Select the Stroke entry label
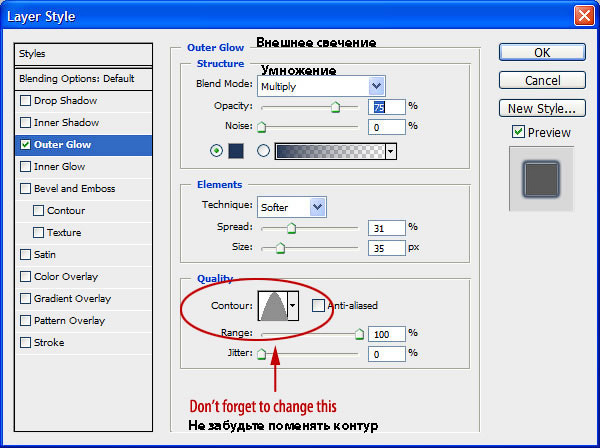 point(49,342)
